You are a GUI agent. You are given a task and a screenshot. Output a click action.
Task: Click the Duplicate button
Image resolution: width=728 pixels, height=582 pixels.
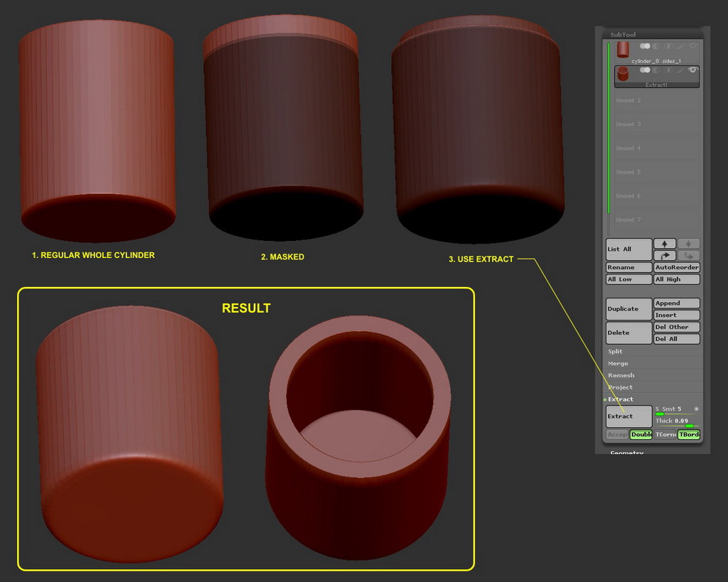tap(628, 309)
